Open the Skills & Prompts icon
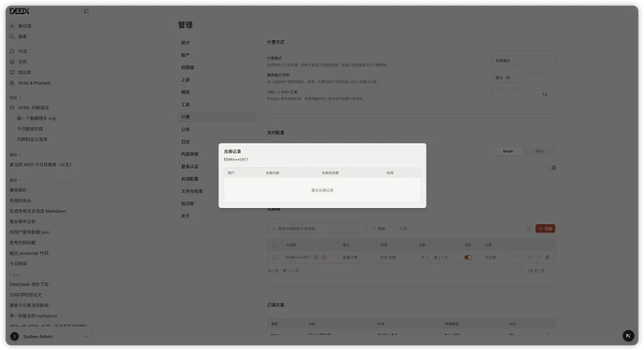Image resolution: width=644 pixels, height=350 pixels. tap(12, 83)
